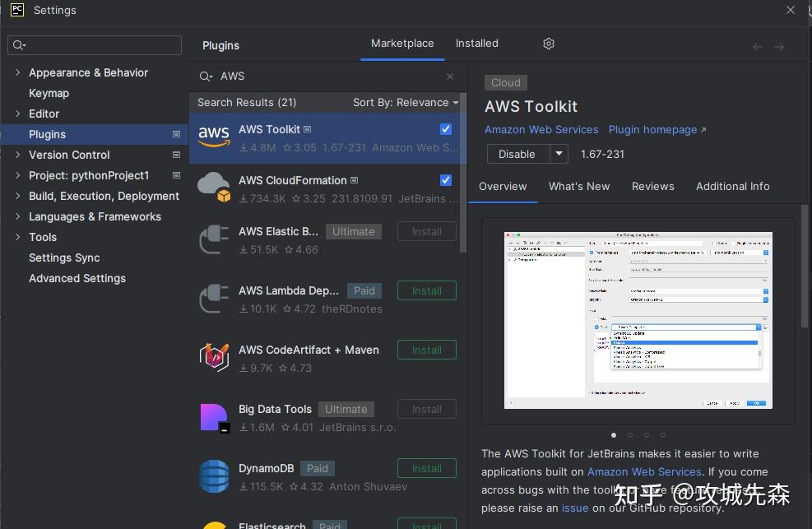Disable the AWS CloudFormation checkbox

tap(445, 180)
